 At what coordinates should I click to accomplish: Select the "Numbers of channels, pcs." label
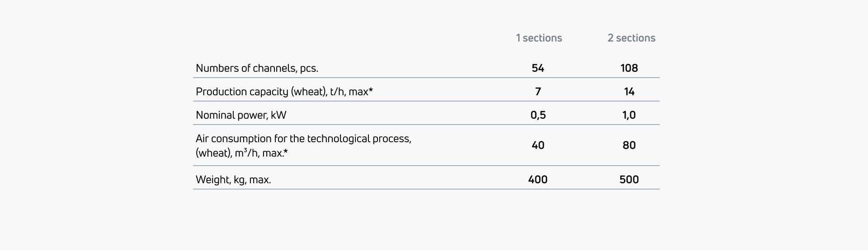(257, 68)
